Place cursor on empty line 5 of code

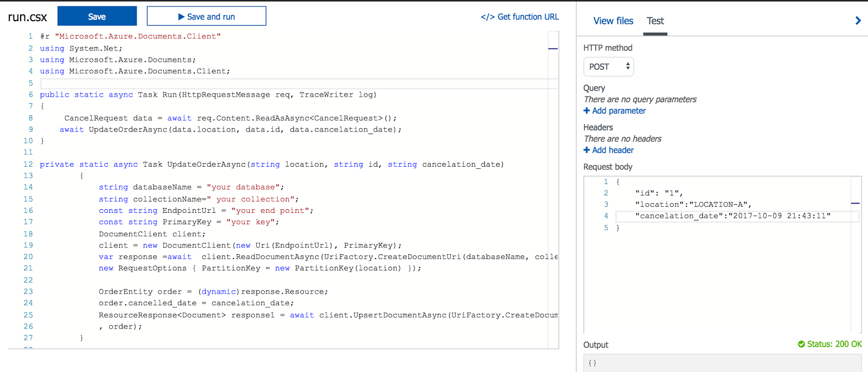pyautogui.click(x=298, y=83)
